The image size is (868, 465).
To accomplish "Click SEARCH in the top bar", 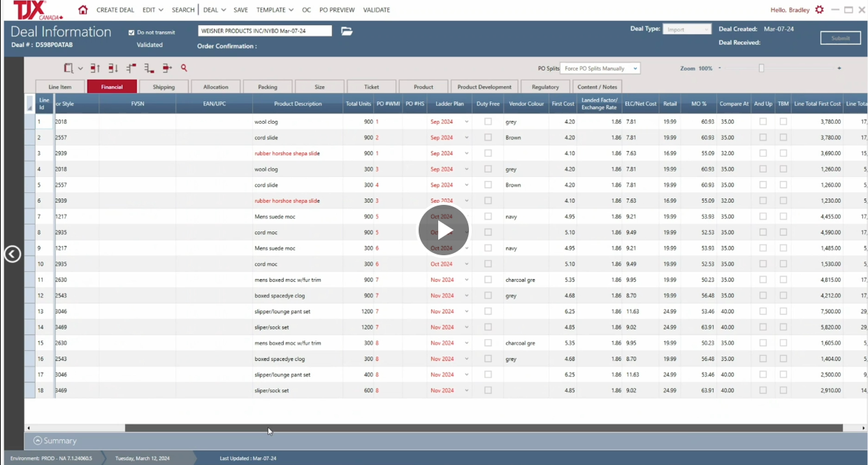I will (x=183, y=10).
